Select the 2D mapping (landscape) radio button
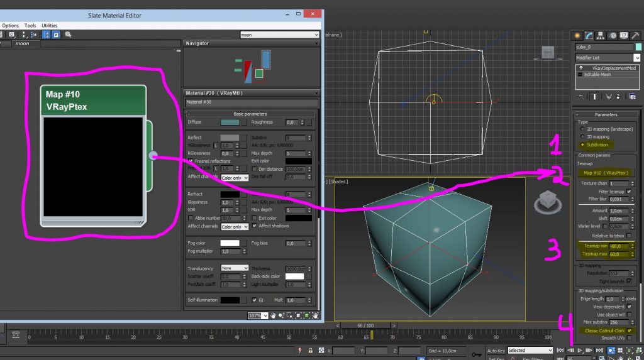Viewport: 644px width, 360px height. point(582,129)
